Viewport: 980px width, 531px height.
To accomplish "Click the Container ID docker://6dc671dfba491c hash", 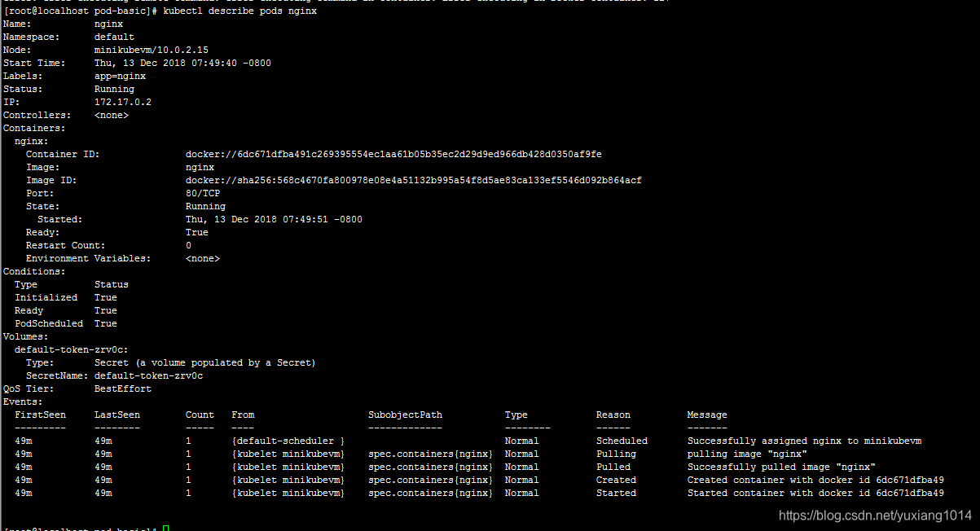I will click(393, 154).
